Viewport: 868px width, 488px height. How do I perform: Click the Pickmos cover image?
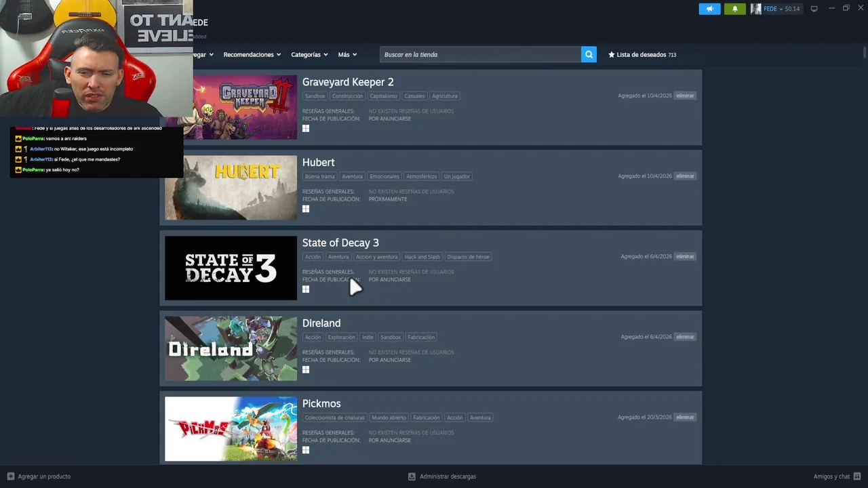(x=231, y=429)
